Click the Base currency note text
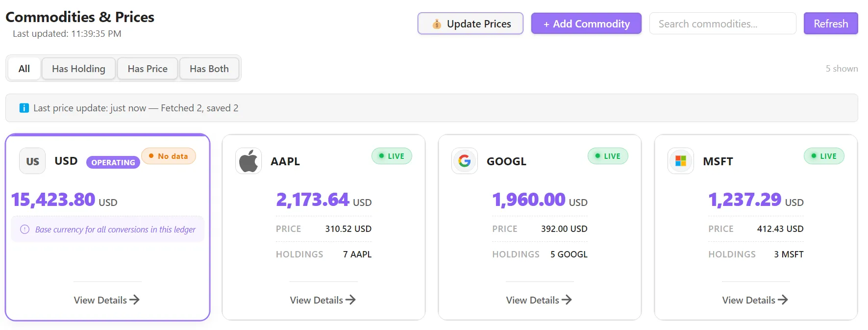868x330 pixels. (115, 229)
